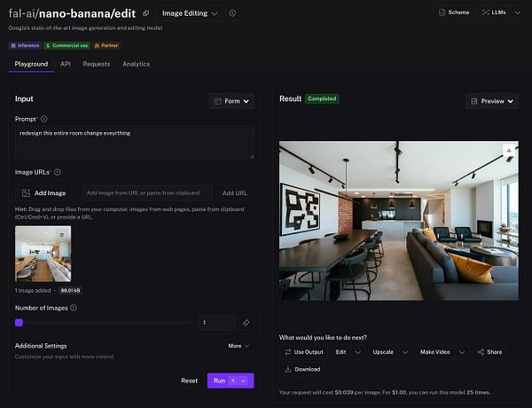Click the Inference badge
Screen dimensions: 532x408
click(x=25, y=45)
